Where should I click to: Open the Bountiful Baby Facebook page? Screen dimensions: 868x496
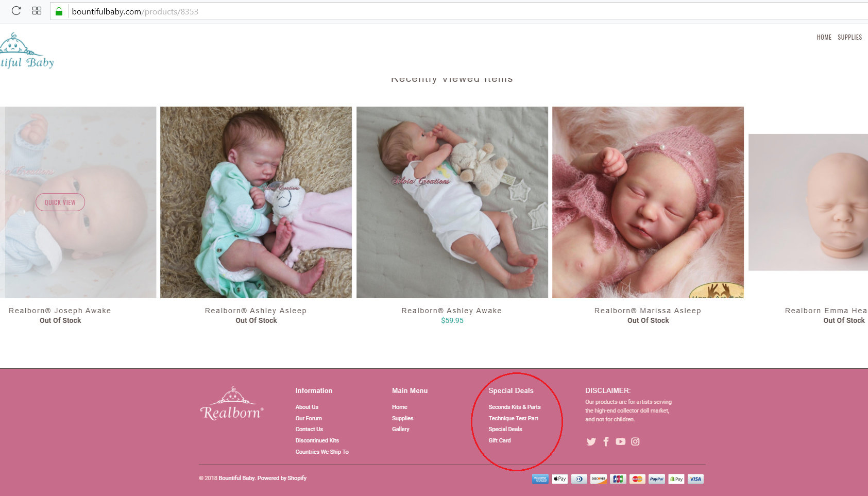coord(606,441)
